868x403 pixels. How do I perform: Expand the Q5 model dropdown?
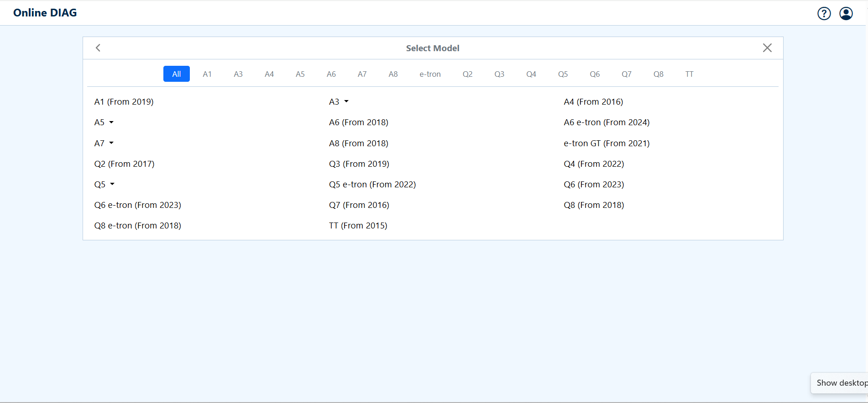[105, 185]
